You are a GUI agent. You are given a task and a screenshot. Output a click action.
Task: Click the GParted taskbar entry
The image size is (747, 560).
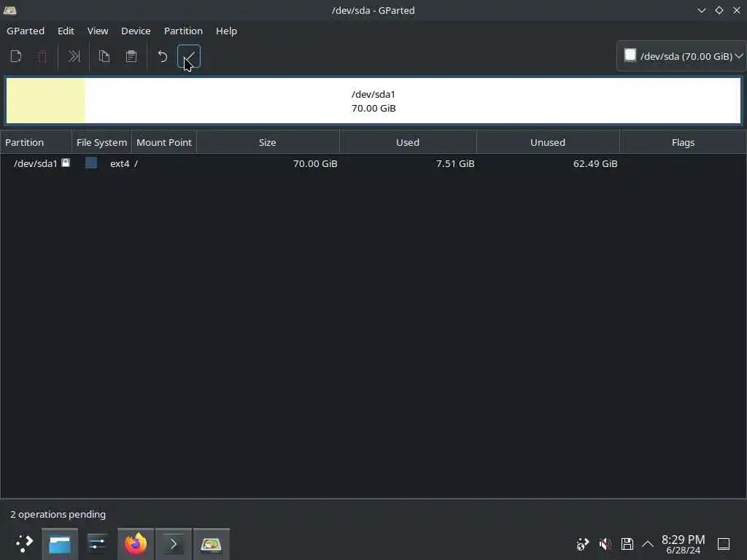point(211,544)
